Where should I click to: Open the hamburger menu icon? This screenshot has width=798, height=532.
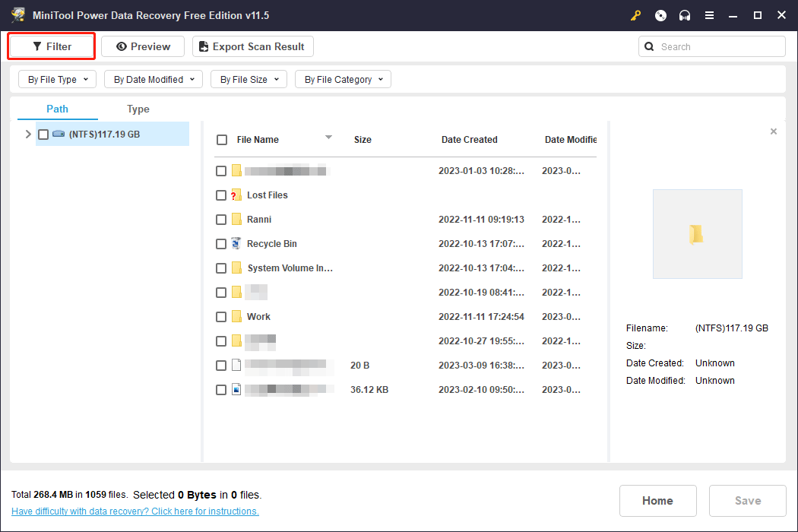click(x=709, y=15)
